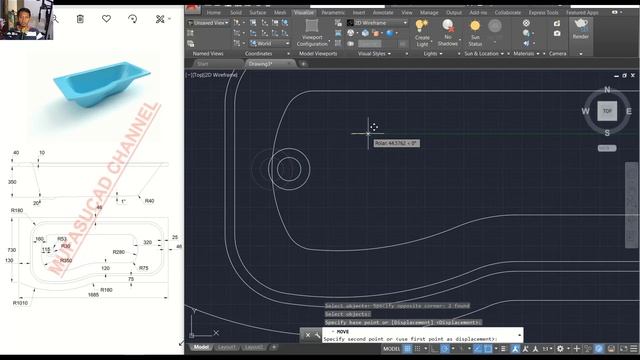This screenshot has height=360, width=640.
Task: Click the navigation bar on right edge
Action: [x=632, y=205]
